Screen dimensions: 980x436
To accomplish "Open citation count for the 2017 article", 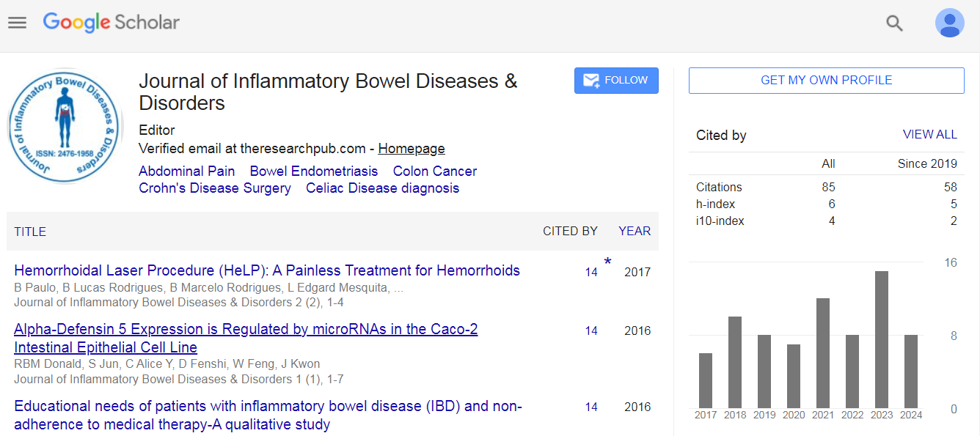I will click(x=591, y=273).
